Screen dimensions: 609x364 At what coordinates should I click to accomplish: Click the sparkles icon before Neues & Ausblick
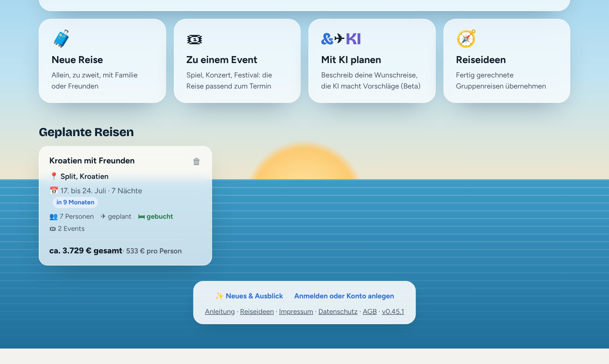[219, 296]
